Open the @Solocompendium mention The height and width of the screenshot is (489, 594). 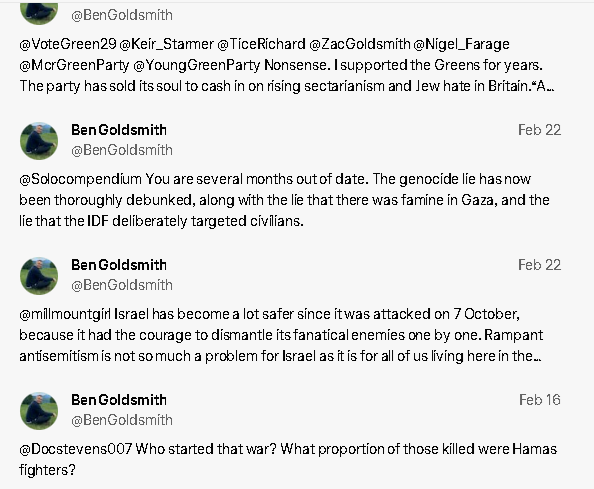(80, 179)
